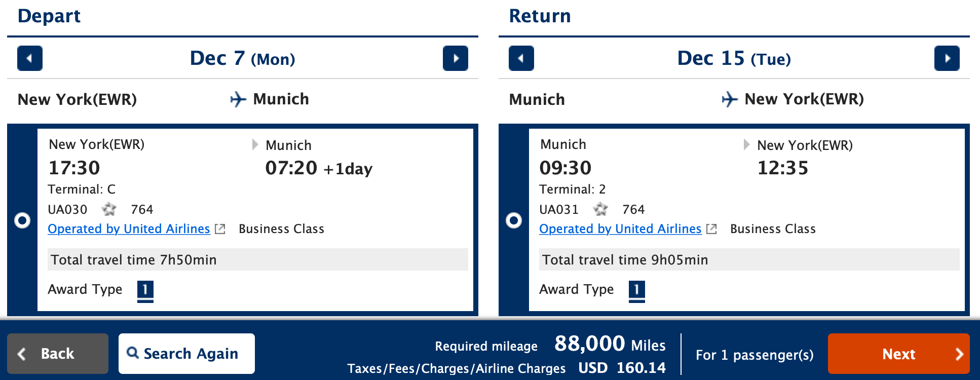980x380 pixels.
Task: Advance departure date past Dec 7
Action: click(x=456, y=58)
